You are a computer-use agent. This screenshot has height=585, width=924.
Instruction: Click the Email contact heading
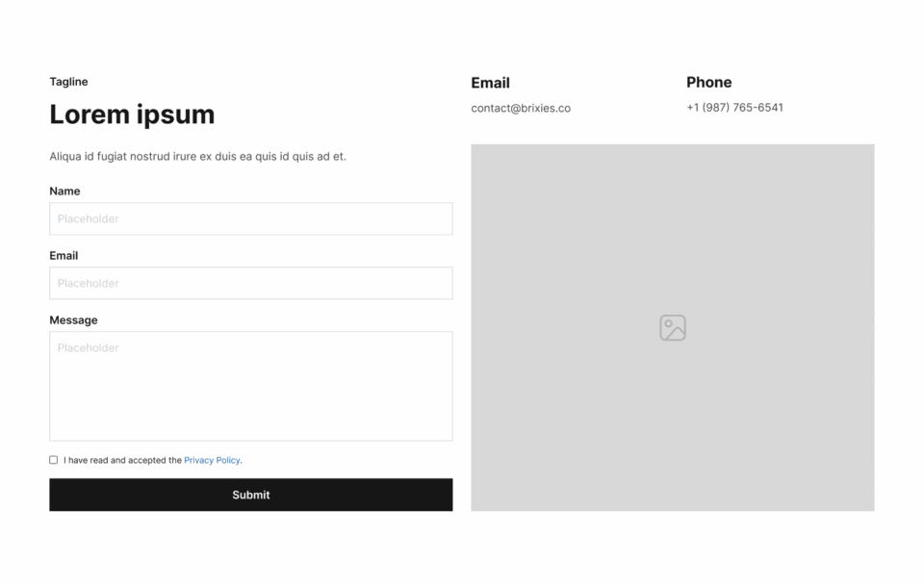[x=490, y=83]
